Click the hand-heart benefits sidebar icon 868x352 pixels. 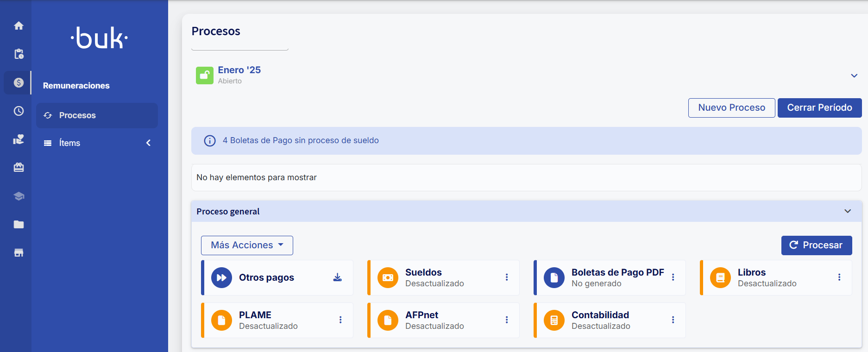click(x=19, y=139)
